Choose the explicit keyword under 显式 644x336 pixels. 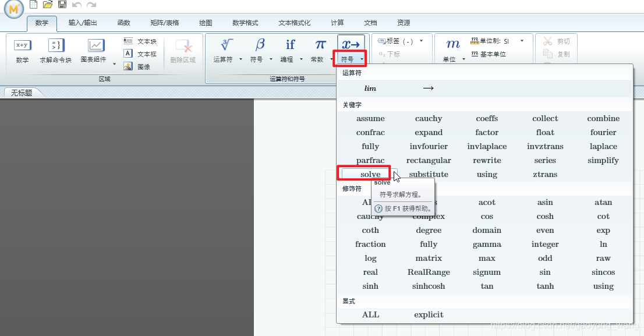point(429,314)
